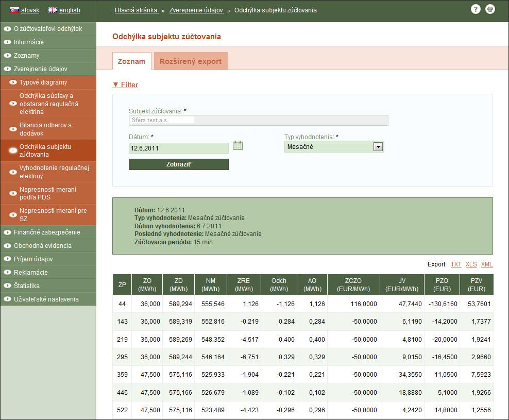
Task: Click the print page icon
Action: pos(490,9)
